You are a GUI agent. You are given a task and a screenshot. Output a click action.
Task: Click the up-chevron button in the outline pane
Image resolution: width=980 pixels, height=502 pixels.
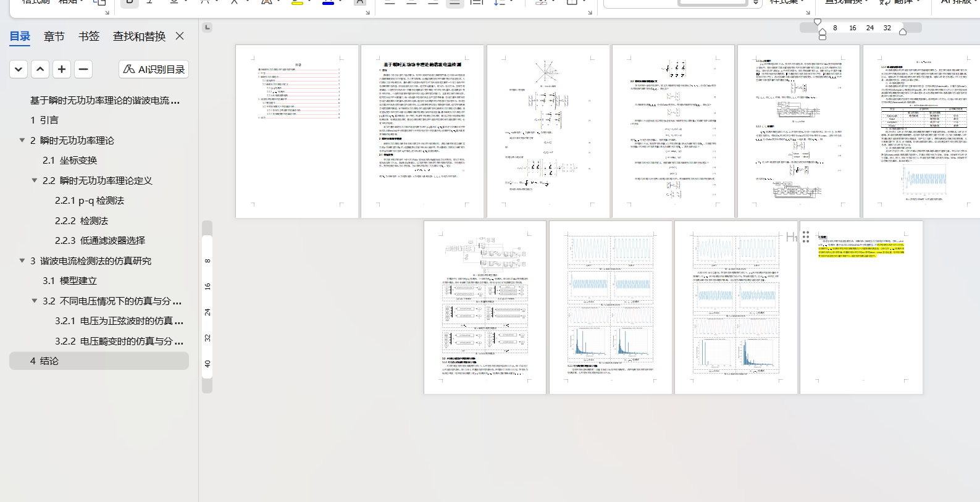pos(40,69)
